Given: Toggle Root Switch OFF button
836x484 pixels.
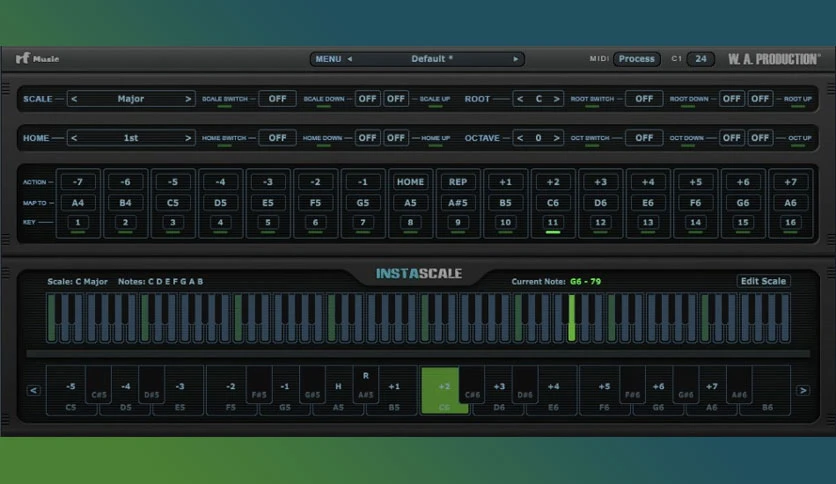Looking at the screenshot, I should click(644, 99).
